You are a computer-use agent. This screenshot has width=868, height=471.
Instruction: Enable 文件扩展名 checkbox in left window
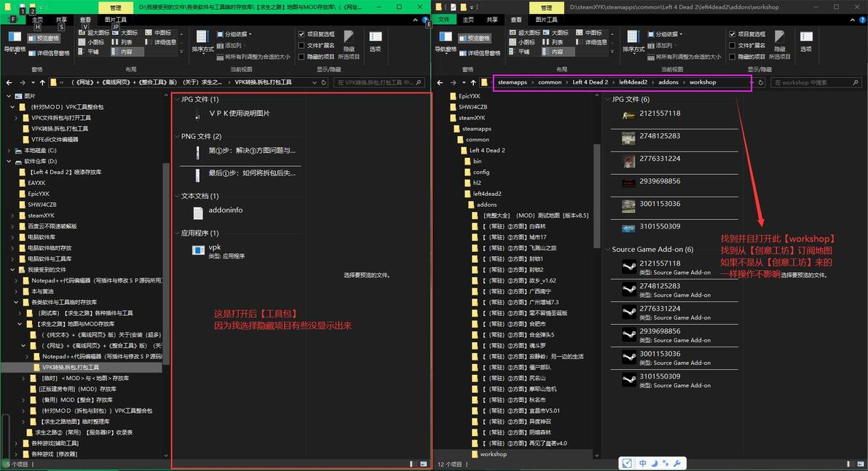301,45
